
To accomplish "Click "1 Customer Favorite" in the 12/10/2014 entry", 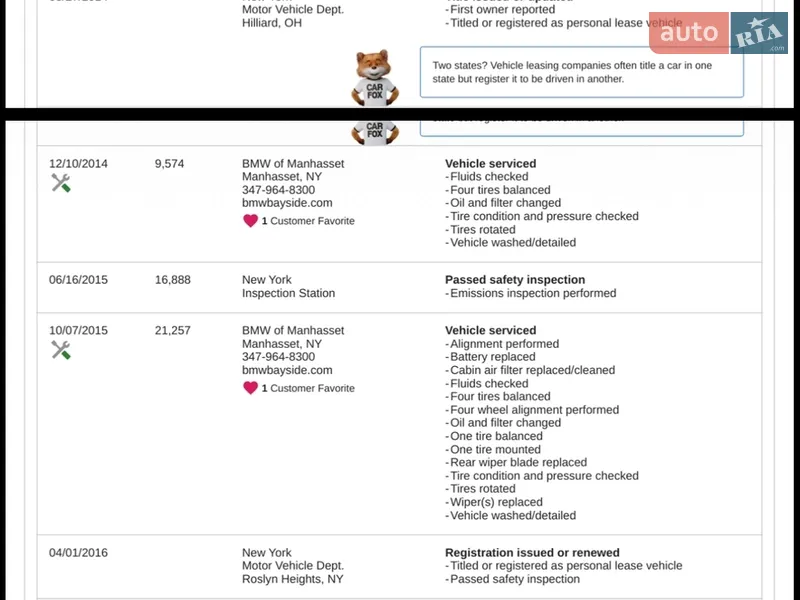I will pyautogui.click(x=308, y=221).
